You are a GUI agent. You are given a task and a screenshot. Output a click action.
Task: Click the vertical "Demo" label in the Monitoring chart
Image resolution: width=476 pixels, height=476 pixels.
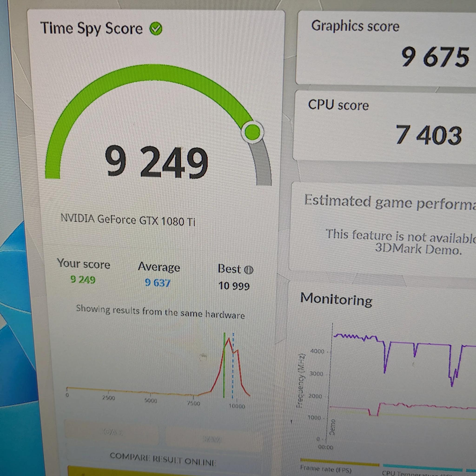332,427
